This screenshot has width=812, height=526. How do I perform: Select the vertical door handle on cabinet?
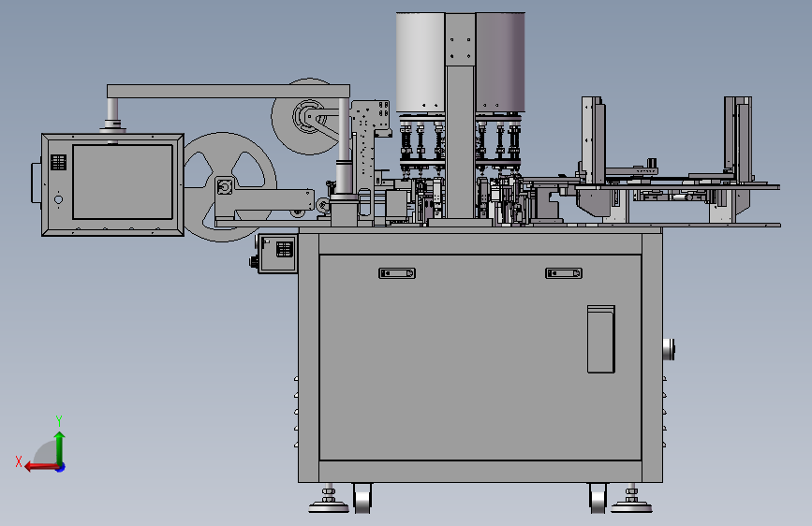[x=600, y=339]
